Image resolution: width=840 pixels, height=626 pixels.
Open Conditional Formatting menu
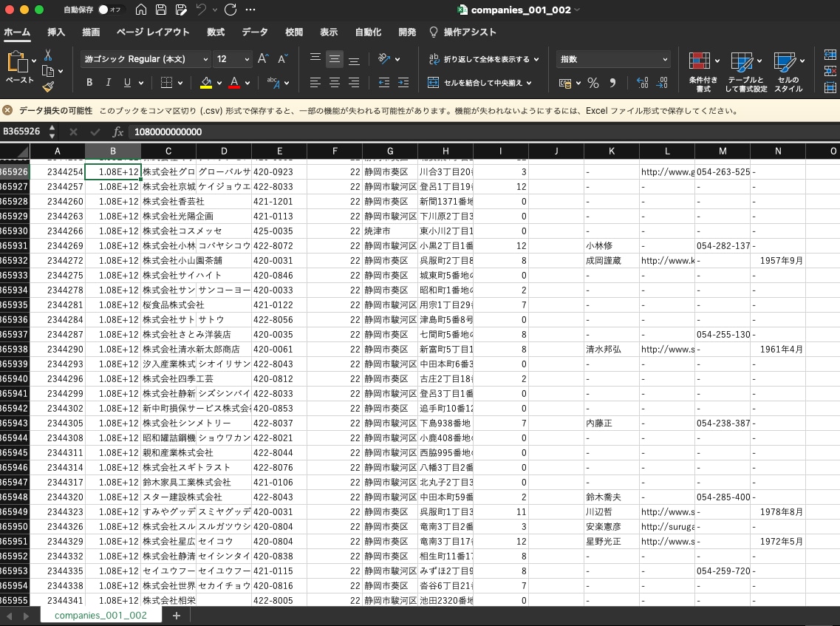coord(703,72)
